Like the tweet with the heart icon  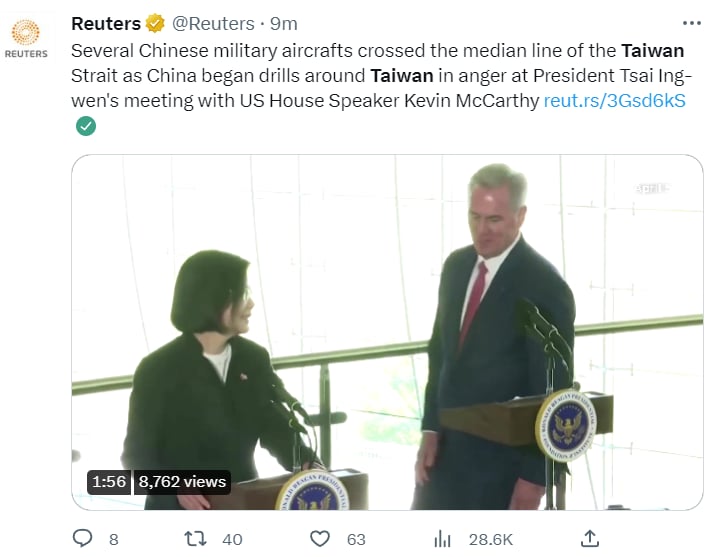coord(320,539)
